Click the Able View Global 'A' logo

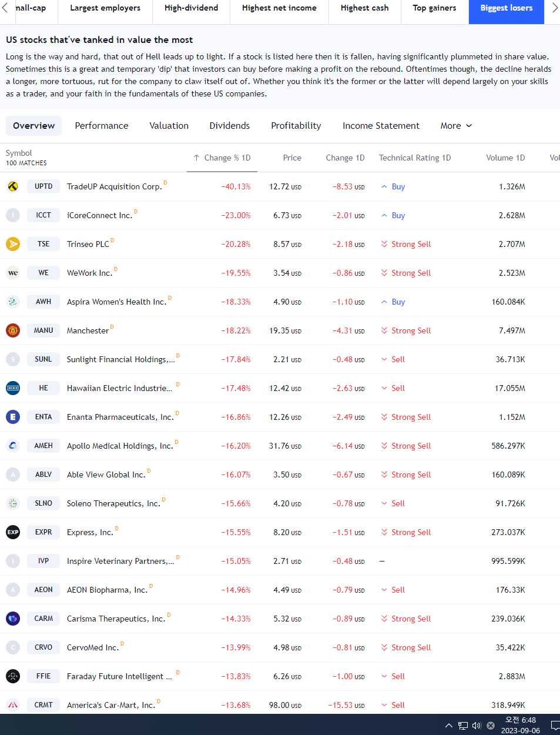point(13,475)
